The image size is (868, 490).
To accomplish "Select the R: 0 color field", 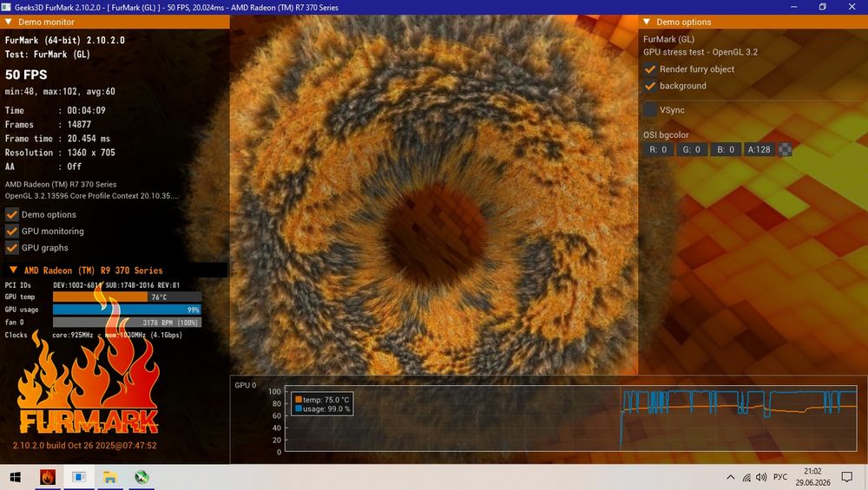I will coord(658,149).
